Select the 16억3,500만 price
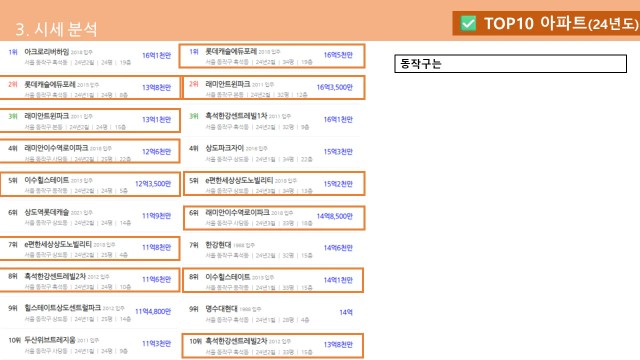The width and height of the screenshot is (640, 360). point(334,87)
